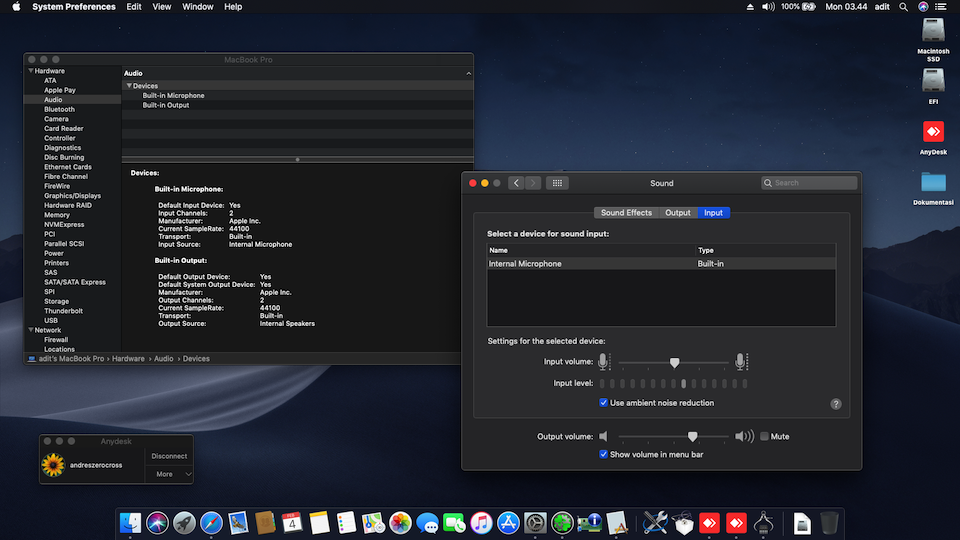Screen dimensions: 960x540
Task: Open the Apple menu
Action: pos(17,7)
